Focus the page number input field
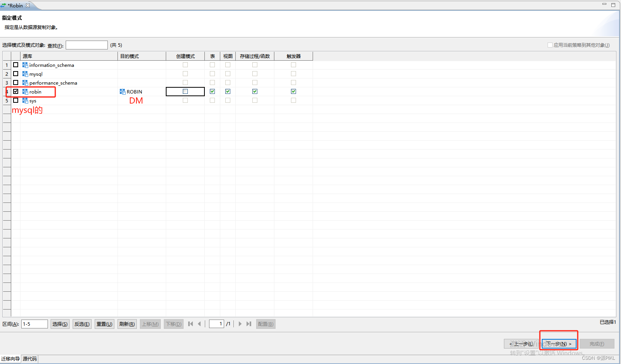Viewport: 621px width, 364px height. [216, 324]
